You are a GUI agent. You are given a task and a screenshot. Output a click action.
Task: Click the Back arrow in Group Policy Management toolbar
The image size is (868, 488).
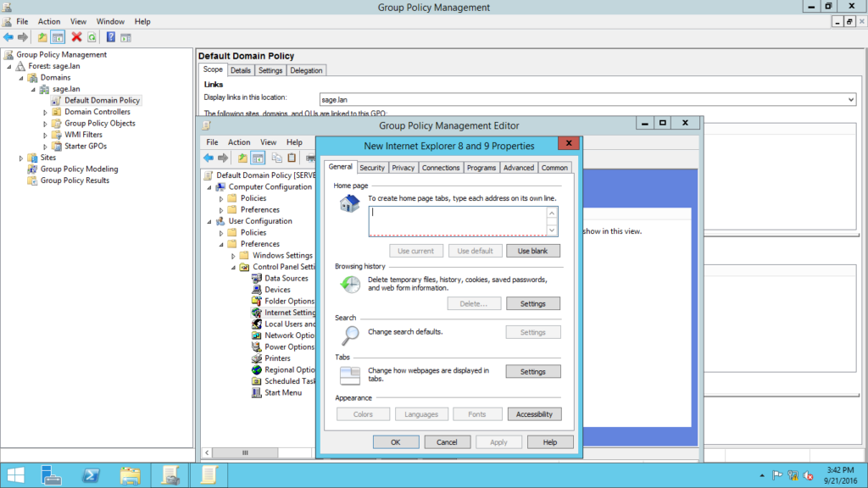[x=8, y=37]
